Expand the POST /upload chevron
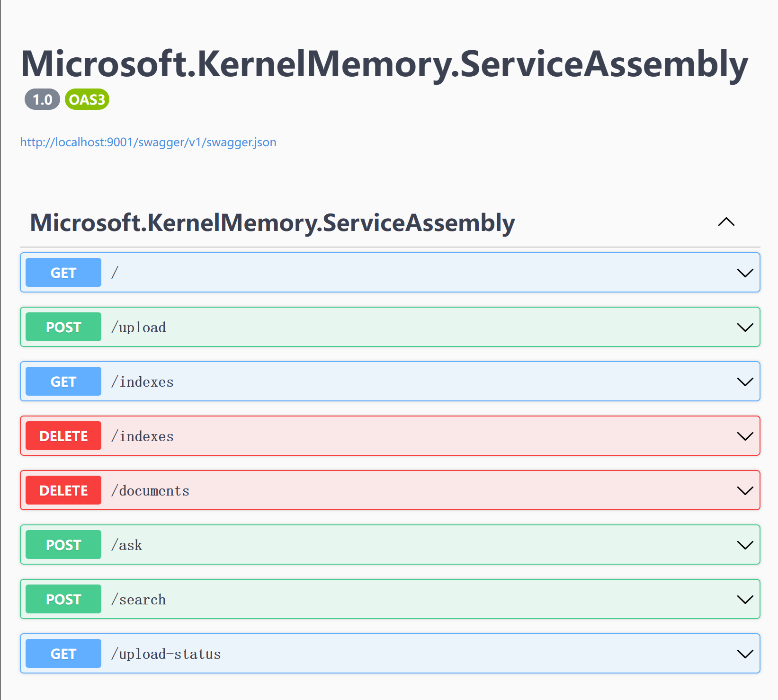 745,328
